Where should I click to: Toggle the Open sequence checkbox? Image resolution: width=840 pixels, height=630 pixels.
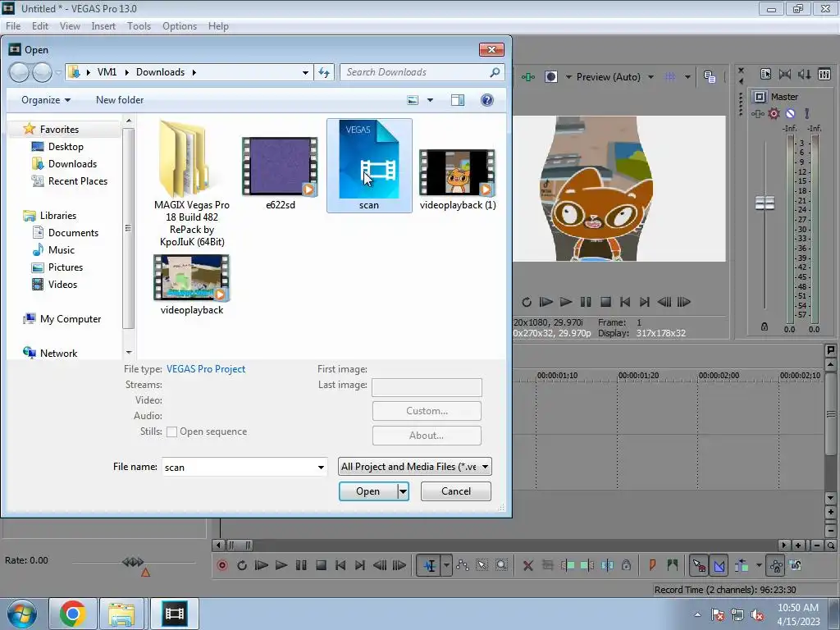pos(172,431)
